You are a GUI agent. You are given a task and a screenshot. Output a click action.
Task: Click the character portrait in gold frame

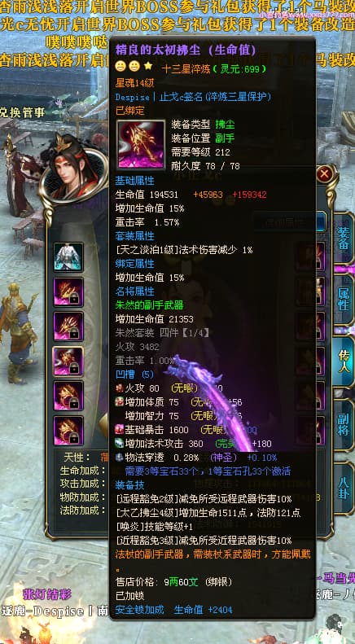pos(74,170)
